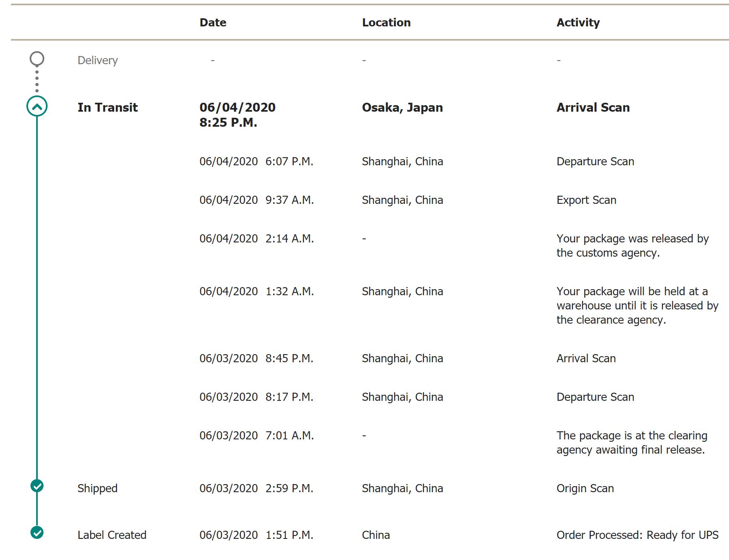Expand the Shipped milestone row
Viewport: 729px width, 560px height.
click(x=98, y=489)
